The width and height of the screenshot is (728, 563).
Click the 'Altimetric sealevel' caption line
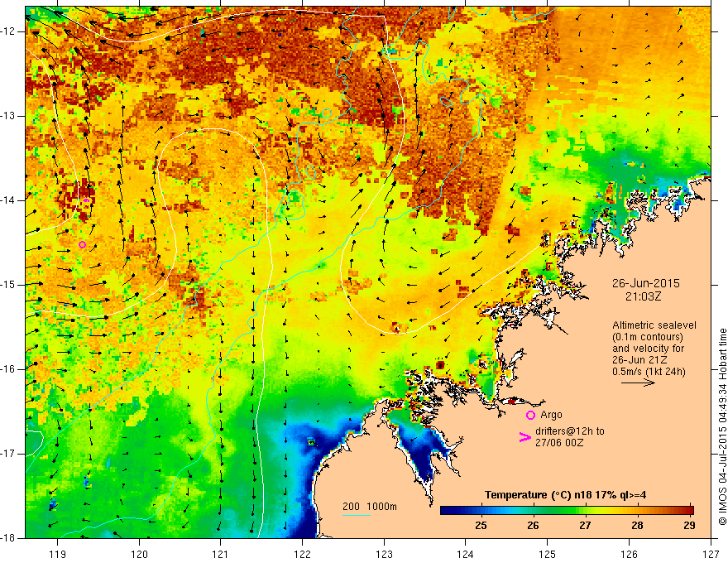pos(654,325)
